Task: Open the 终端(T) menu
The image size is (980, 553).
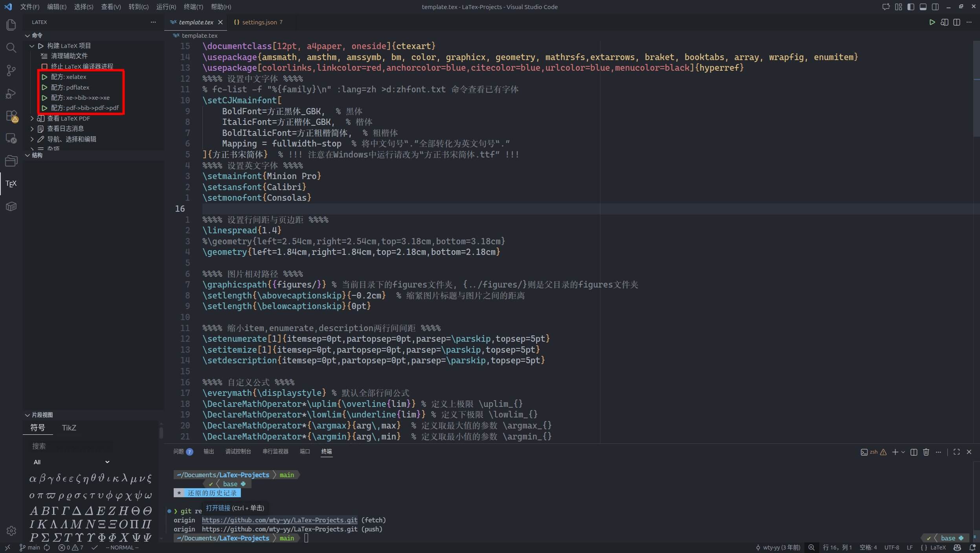Action: click(x=193, y=7)
